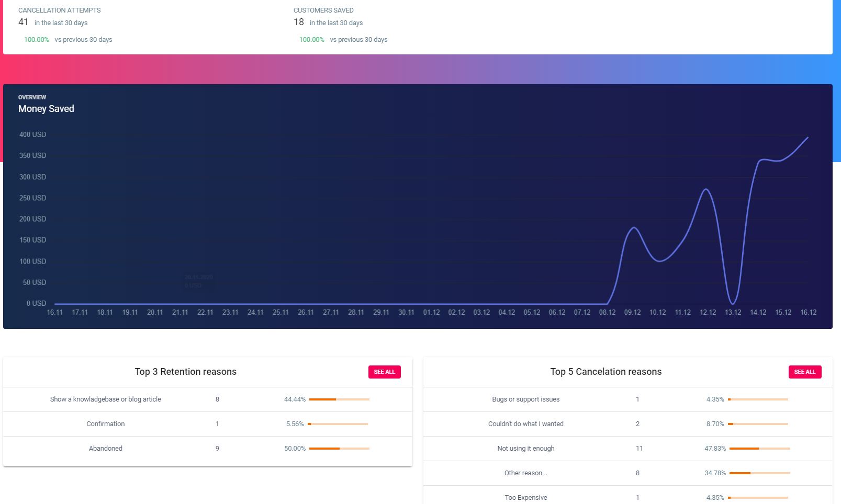Viewport: 841px width, 504px height.
Task: Click 100.00% under Cancellation Attempts
Action: (36, 40)
